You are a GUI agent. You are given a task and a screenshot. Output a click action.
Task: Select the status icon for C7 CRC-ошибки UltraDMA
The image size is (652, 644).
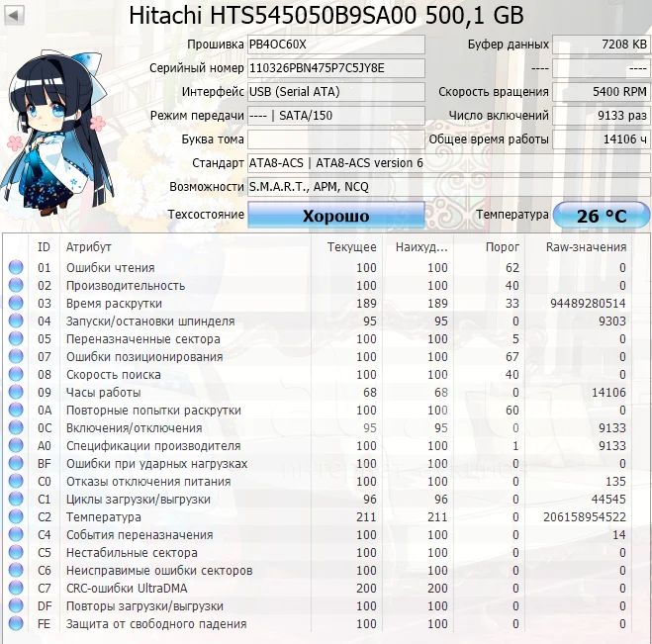tap(16, 589)
